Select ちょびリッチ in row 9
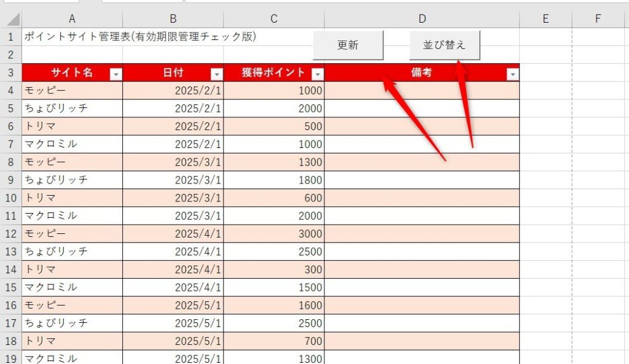The image size is (629, 364). [72, 180]
